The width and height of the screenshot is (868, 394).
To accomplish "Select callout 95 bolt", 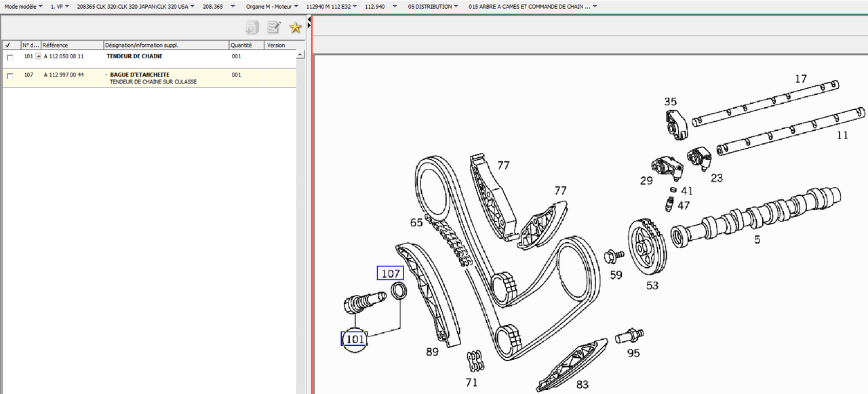I will (x=633, y=353).
